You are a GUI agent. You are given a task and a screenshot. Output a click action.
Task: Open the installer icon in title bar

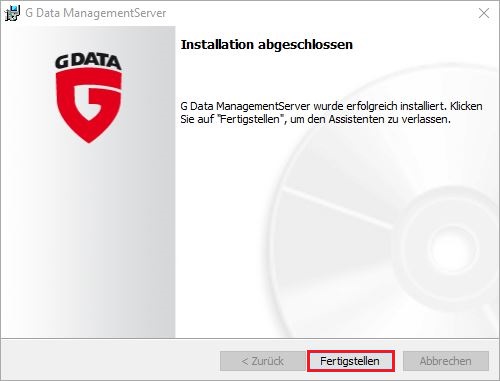coord(12,13)
